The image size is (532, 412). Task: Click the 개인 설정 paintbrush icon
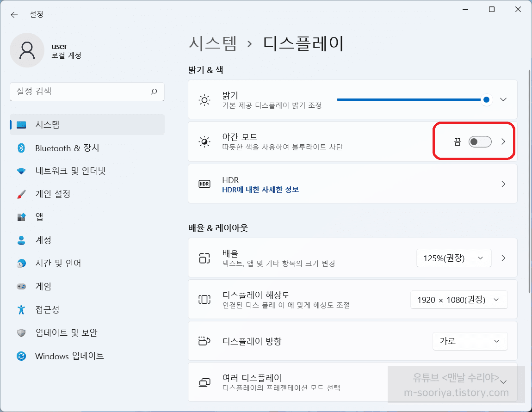click(21, 194)
